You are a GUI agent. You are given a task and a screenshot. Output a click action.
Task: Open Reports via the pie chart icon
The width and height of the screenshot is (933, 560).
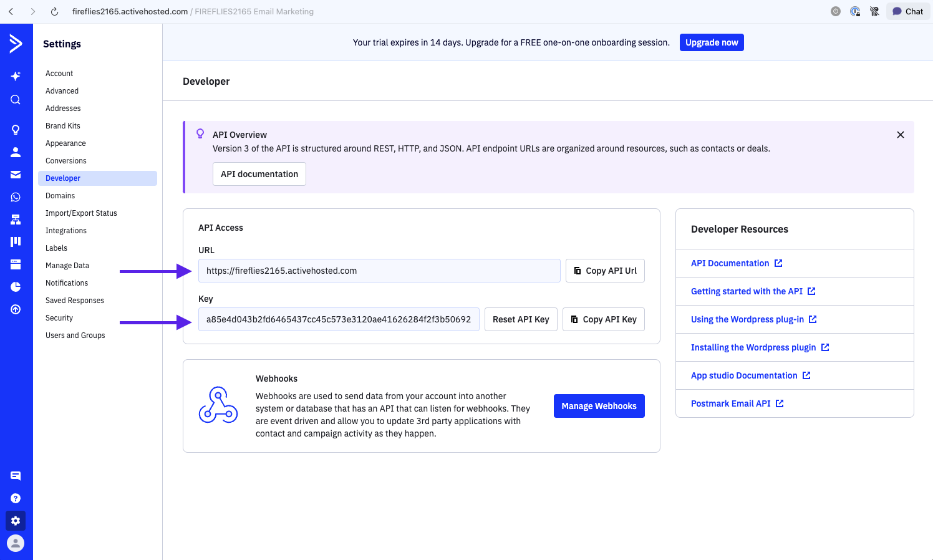pos(16,287)
